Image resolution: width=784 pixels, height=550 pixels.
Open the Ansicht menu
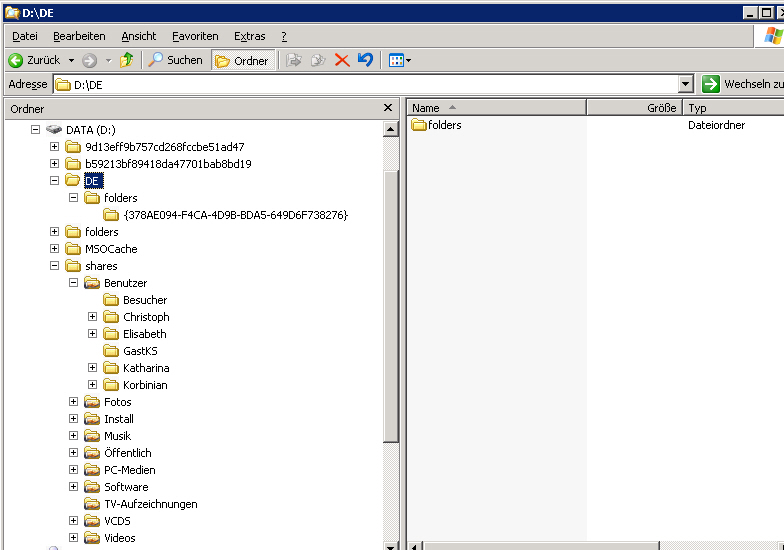138,36
